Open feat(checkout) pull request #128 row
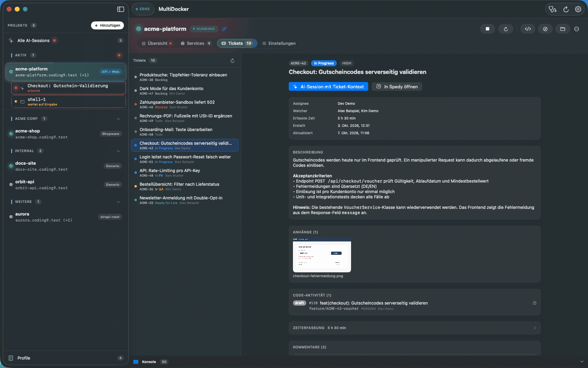 (414, 305)
